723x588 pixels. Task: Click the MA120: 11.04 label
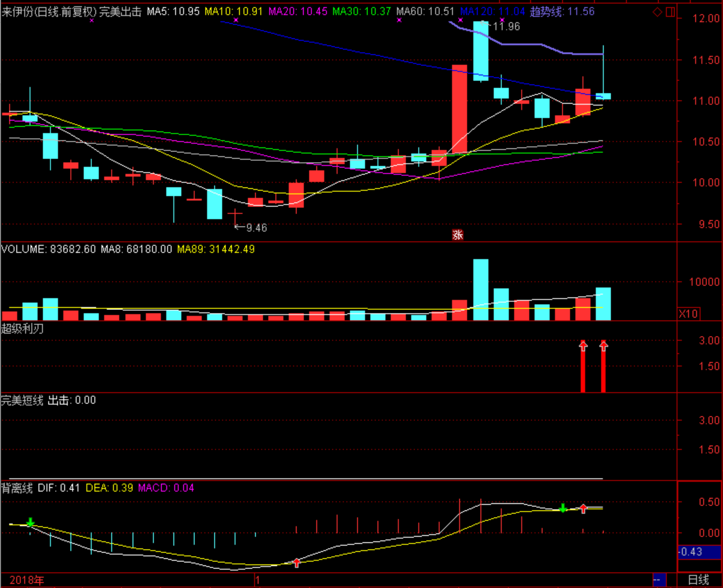(x=492, y=11)
